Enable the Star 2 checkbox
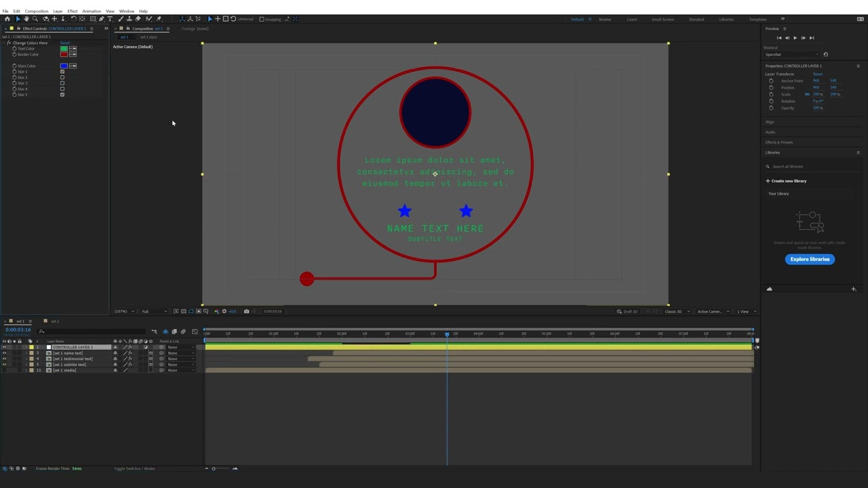868x488 pixels. coord(62,77)
